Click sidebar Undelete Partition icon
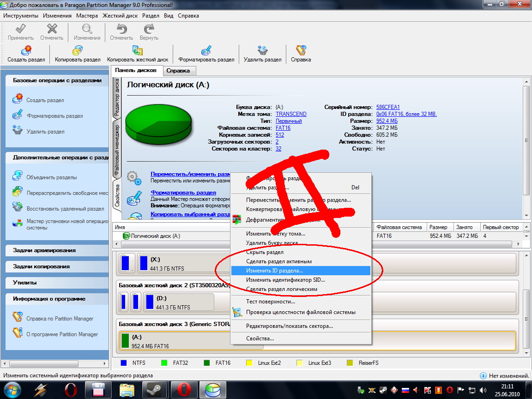532x399 pixels. (x=17, y=207)
